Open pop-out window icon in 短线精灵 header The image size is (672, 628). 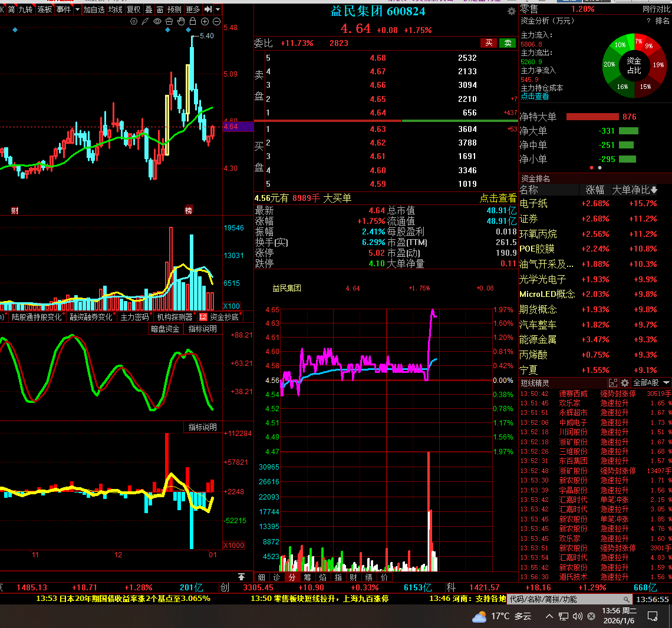tap(613, 383)
